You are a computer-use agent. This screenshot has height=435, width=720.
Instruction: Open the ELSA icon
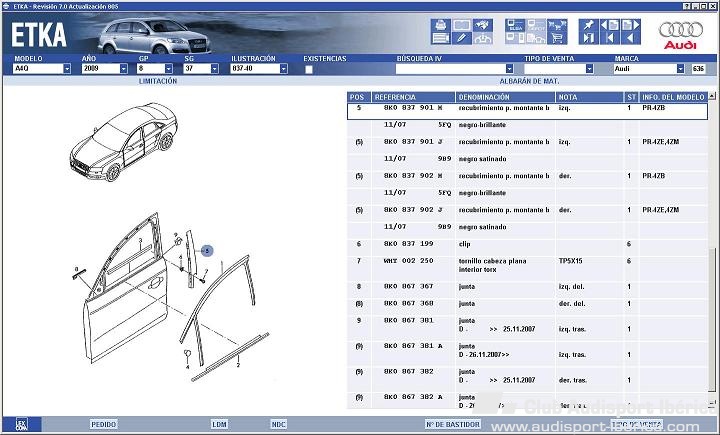point(515,25)
